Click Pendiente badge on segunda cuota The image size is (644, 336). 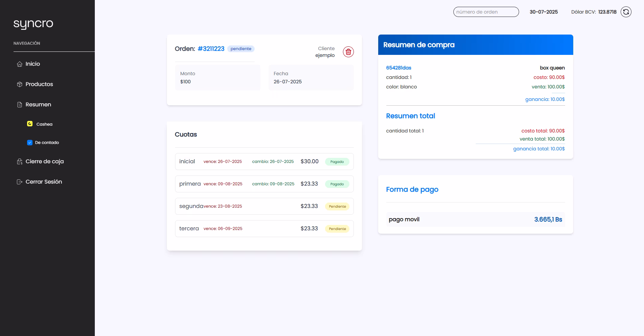pos(337,206)
